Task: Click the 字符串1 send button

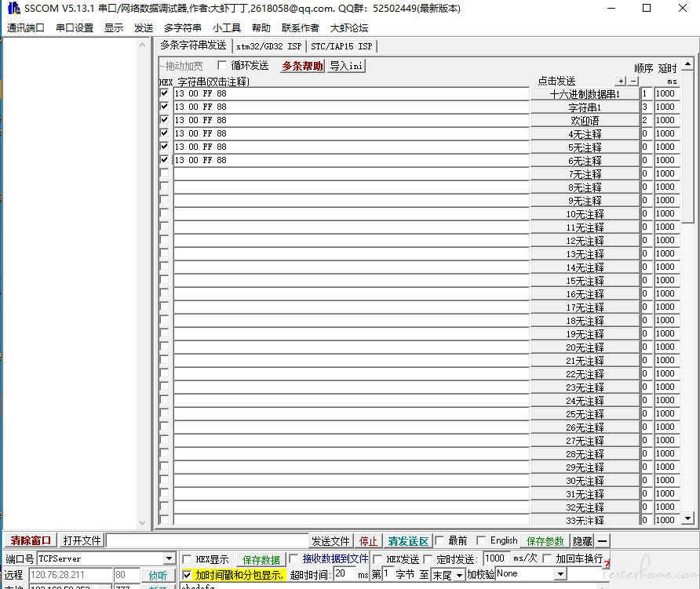Action: tap(585, 107)
